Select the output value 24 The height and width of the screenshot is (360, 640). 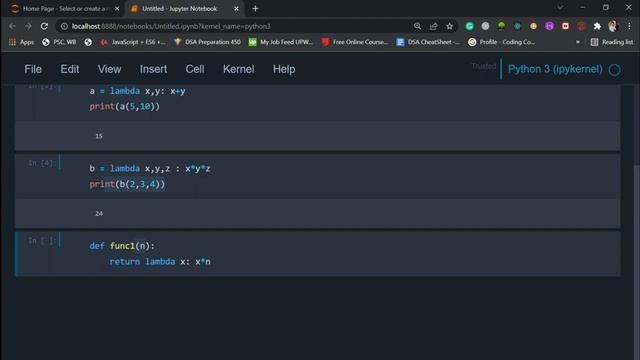(x=99, y=213)
